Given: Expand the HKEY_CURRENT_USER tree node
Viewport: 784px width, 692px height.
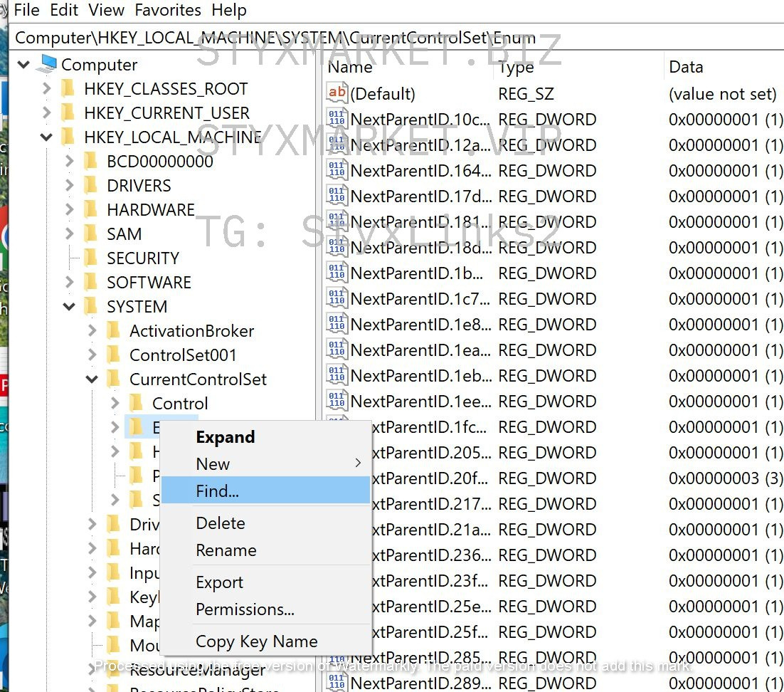Looking at the screenshot, I should tap(46, 113).
